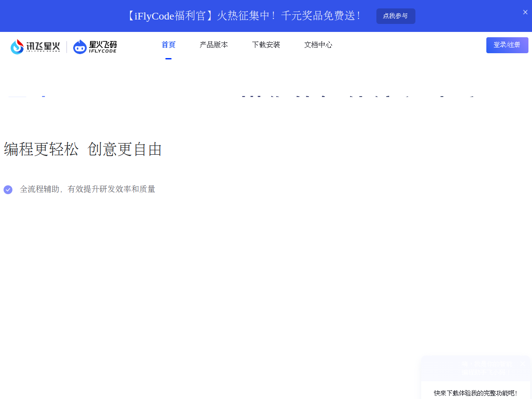
Task: Click the blue underline indicator below 首页
Action: pyautogui.click(x=168, y=58)
